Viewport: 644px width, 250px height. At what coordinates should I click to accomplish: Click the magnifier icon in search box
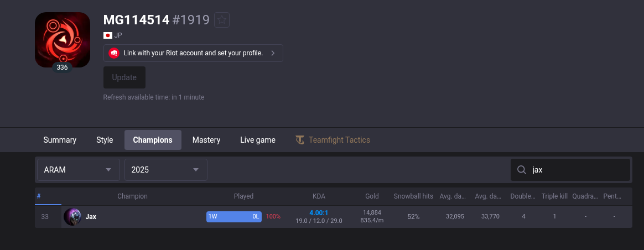pos(522,170)
